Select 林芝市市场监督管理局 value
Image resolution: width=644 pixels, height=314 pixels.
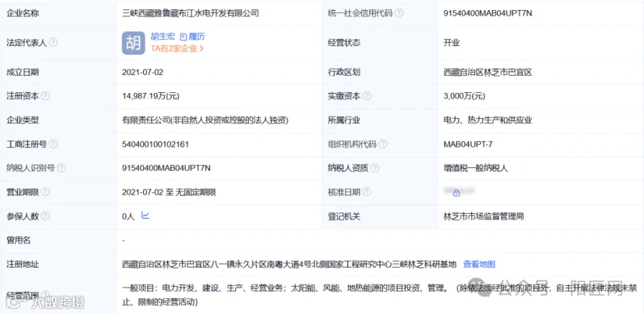[x=484, y=216]
